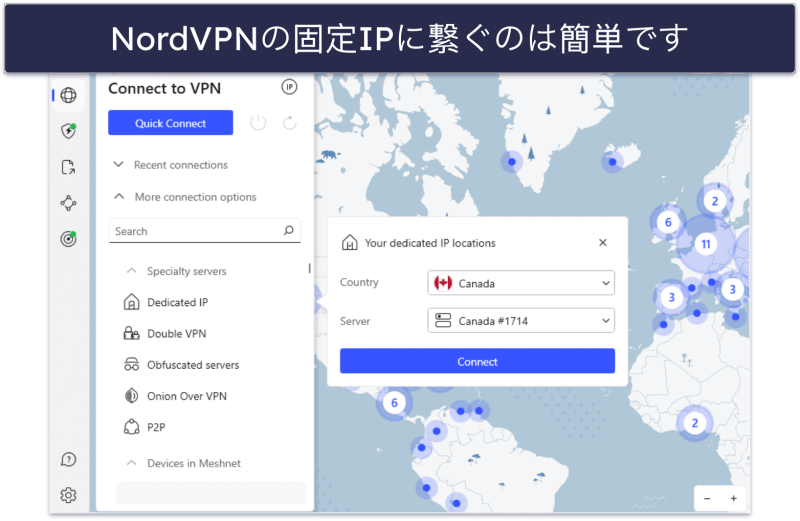Select P2P server type
The image size is (800, 521).
click(156, 427)
